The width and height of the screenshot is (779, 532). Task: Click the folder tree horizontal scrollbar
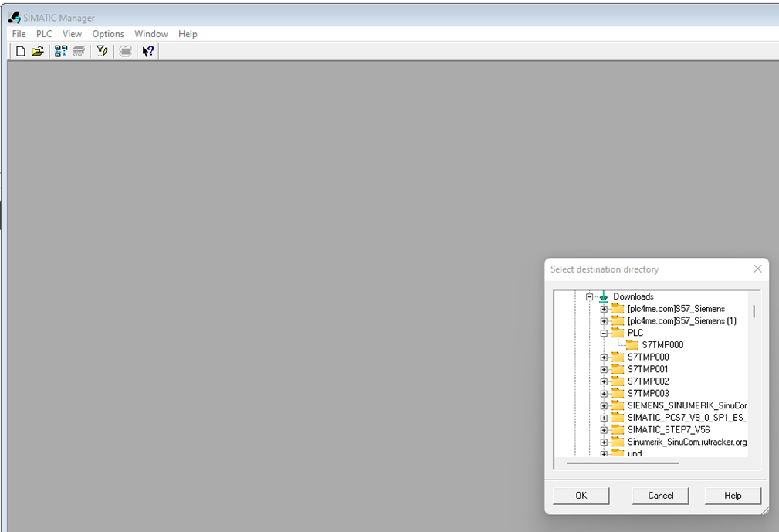point(623,463)
